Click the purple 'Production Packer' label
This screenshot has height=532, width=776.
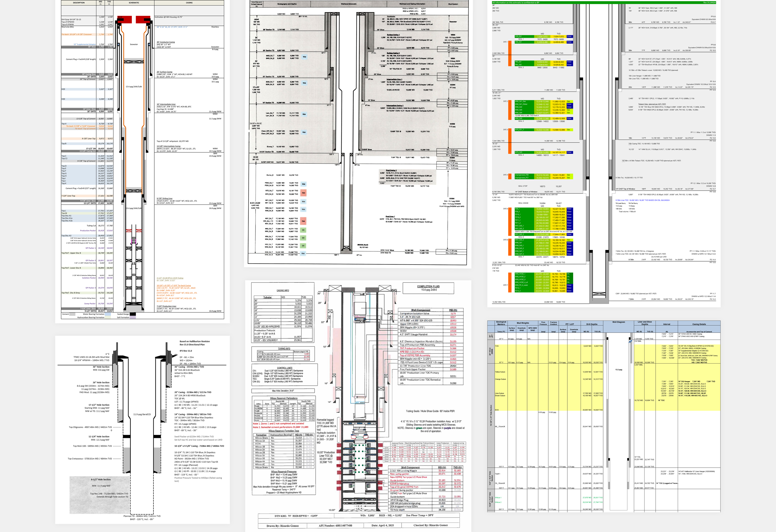88,230
